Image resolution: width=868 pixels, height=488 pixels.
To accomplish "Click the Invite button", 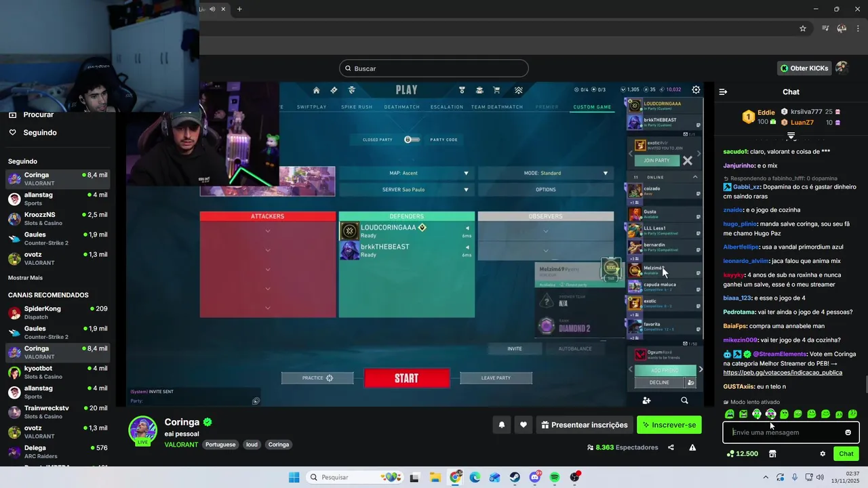I will coord(515,348).
